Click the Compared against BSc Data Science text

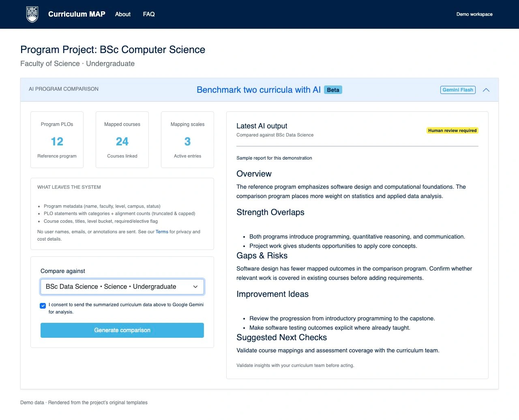point(275,135)
